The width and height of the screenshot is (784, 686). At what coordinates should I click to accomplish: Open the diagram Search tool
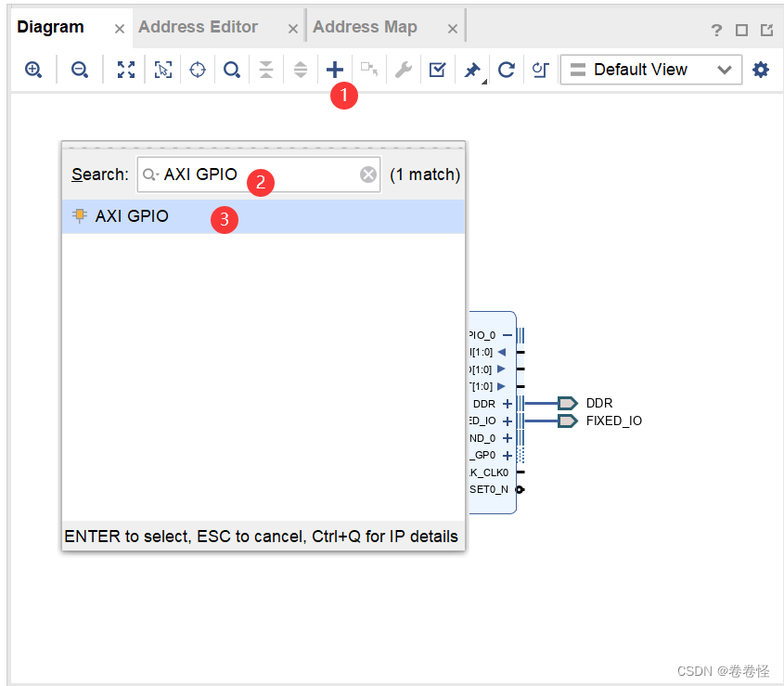click(231, 69)
